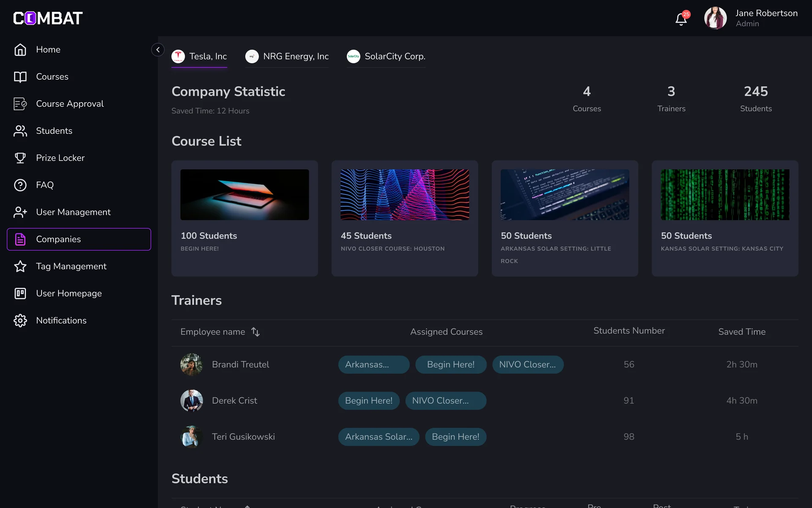Viewport: 812px width, 508px height.
Task: Click the Brandi Treutel name
Action: [x=241, y=364]
